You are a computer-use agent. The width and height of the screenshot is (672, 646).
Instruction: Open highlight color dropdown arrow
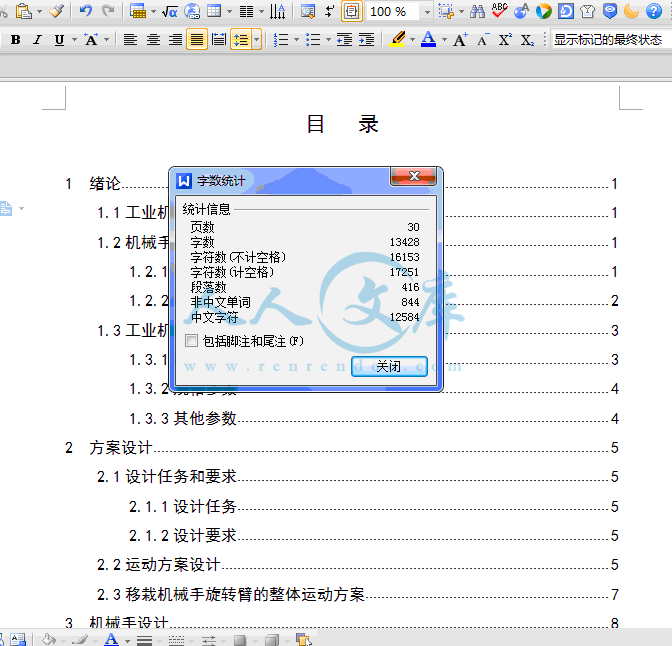click(x=412, y=40)
